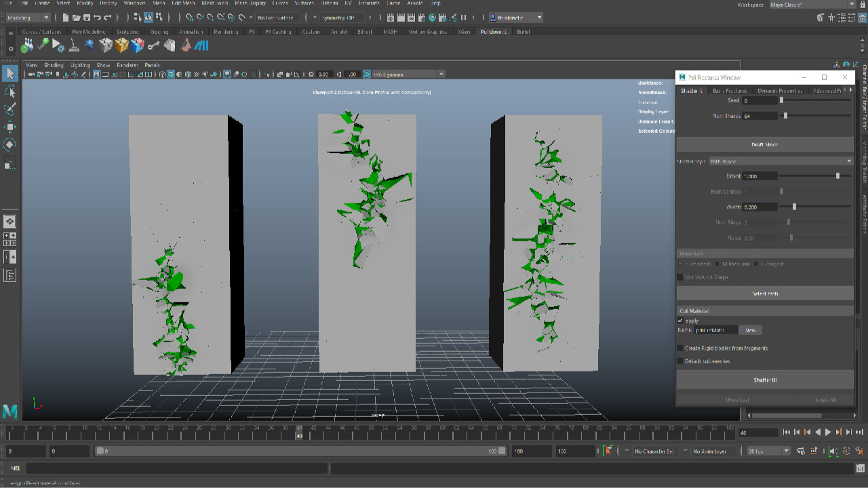
Task: Click the Num Shards slider handle
Action: [785, 116]
